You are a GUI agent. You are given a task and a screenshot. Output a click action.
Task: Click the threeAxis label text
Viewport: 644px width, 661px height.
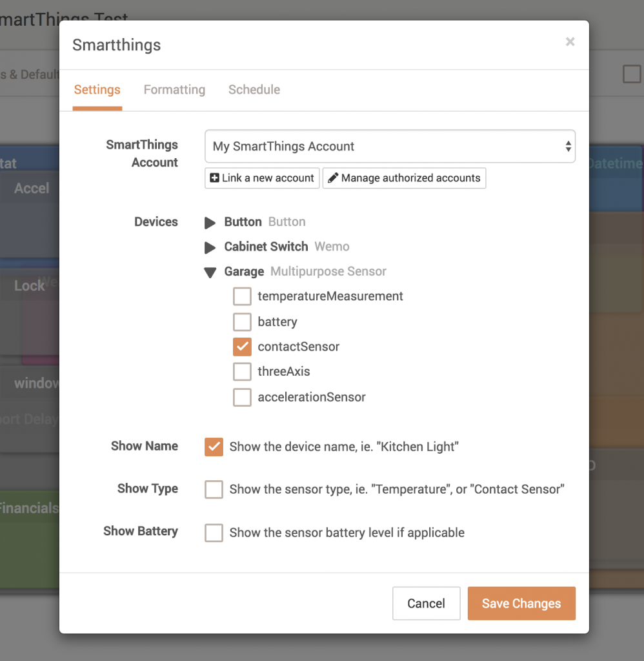coord(284,371)
